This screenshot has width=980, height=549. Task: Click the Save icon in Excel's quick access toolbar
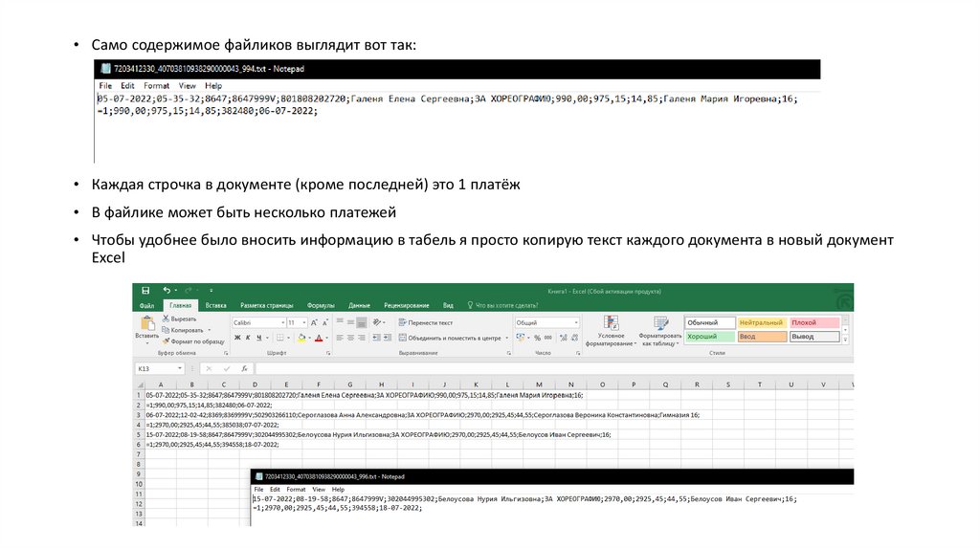click(x=145, y=291)
